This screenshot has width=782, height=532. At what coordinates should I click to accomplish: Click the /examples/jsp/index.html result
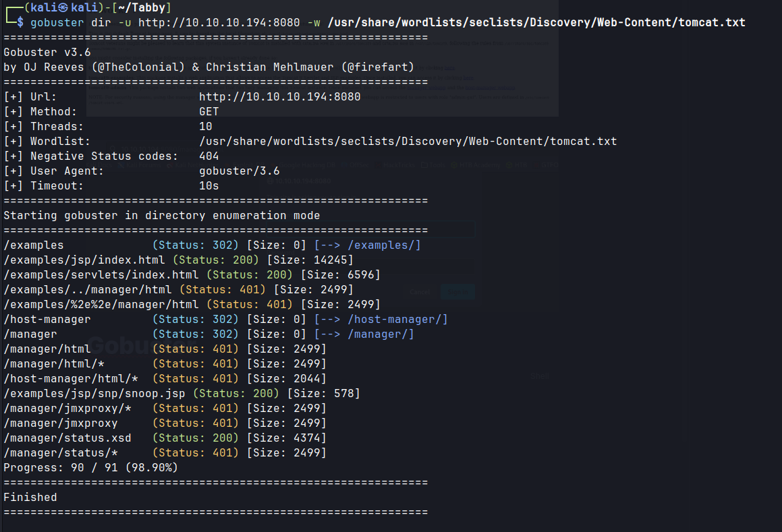coord(84,260)
